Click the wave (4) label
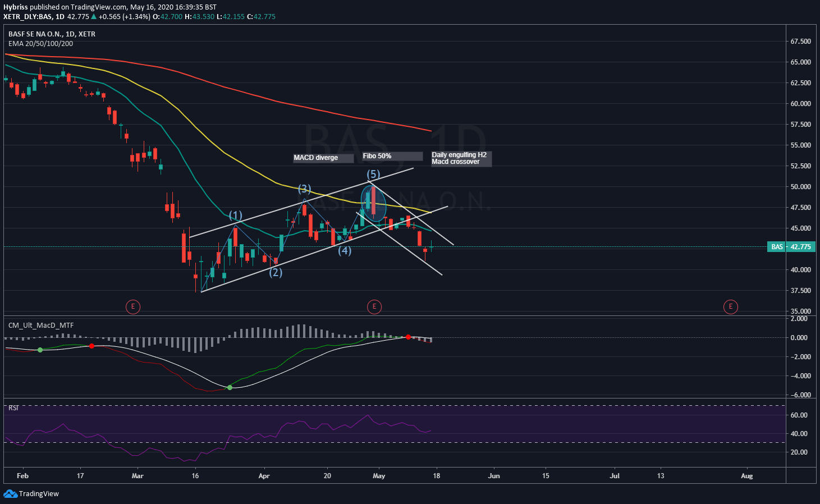Viewport: 820px width, 504px height. (x=345, y=250)
